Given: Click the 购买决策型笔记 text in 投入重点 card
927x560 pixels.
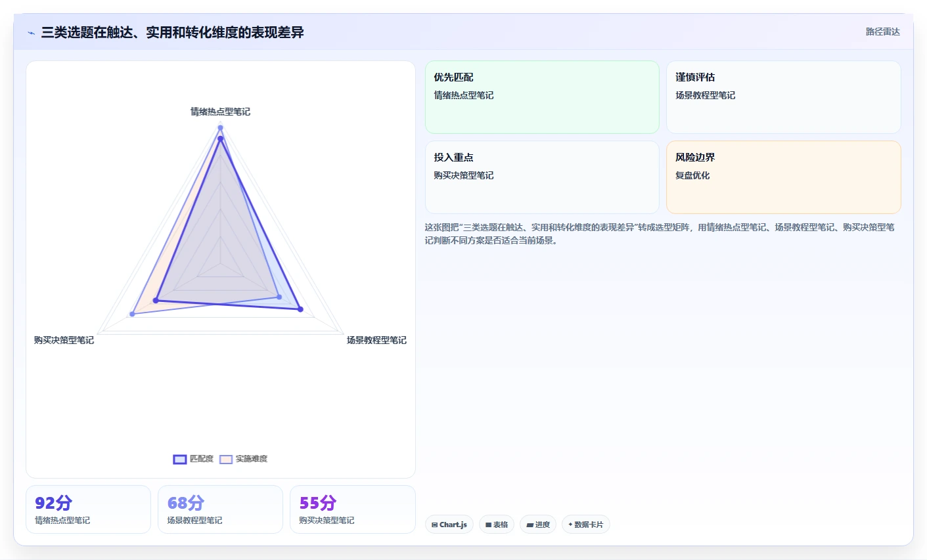Looking at the screenshot, I should pos(464,175).
